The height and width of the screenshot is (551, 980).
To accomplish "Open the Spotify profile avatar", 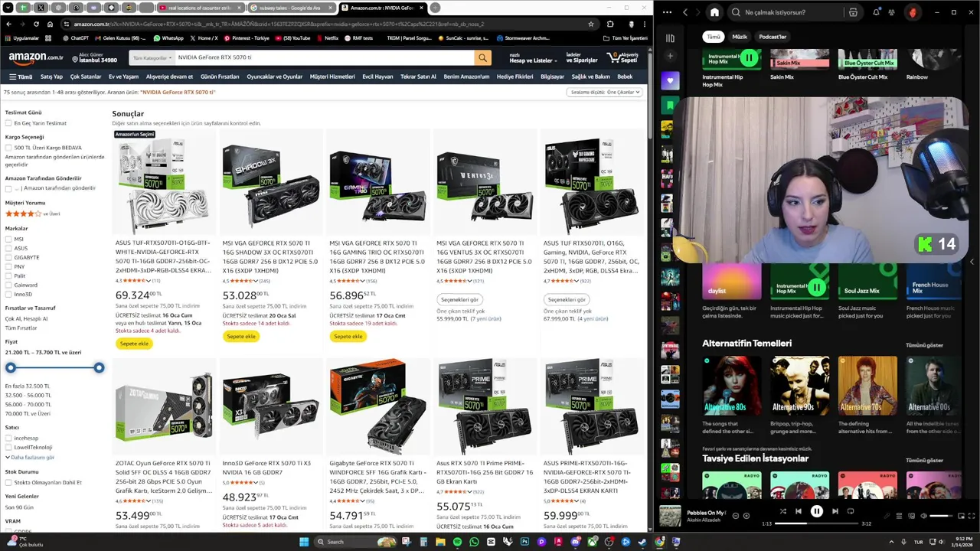I will [x=913, y=12].
